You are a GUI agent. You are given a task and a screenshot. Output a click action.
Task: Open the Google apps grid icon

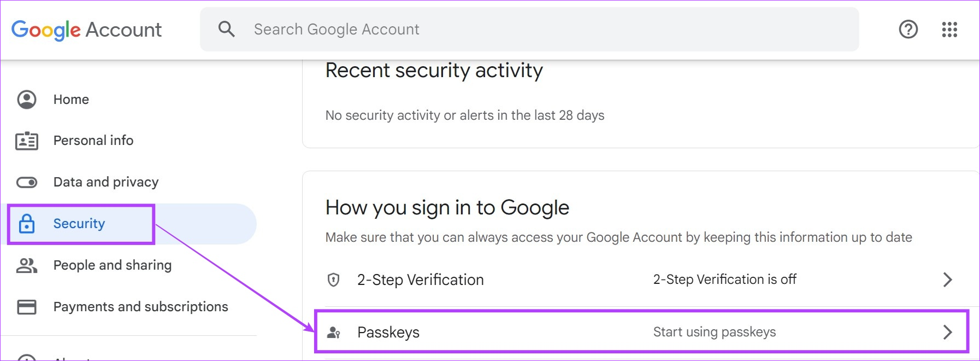tap(949, 30)
